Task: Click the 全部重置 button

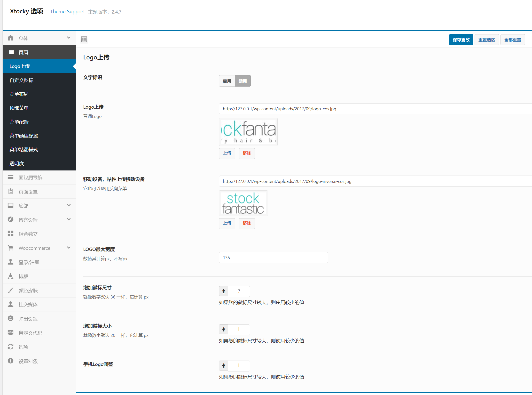Action: tap(513, 40)
